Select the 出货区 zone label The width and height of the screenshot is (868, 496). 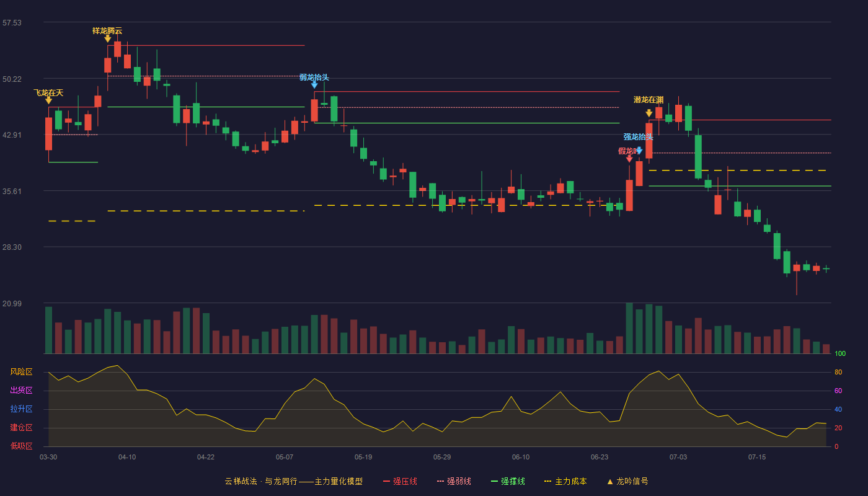pyautogui.click(x=21, y=391)
